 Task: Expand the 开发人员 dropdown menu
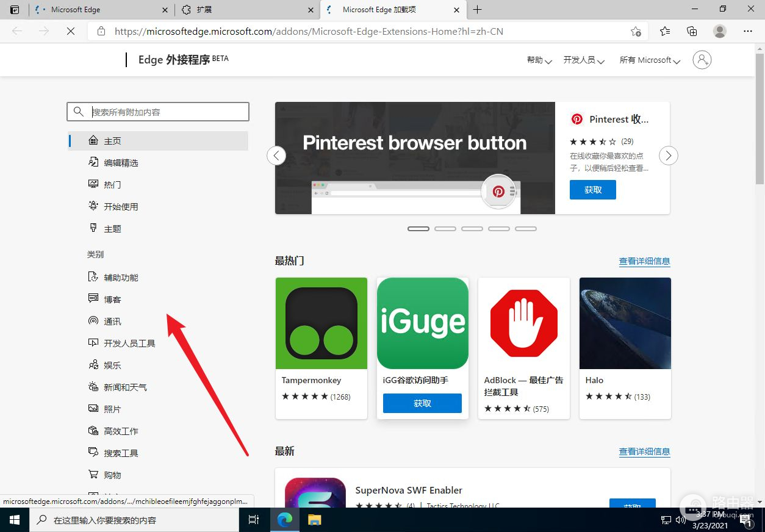click(583, 60)
